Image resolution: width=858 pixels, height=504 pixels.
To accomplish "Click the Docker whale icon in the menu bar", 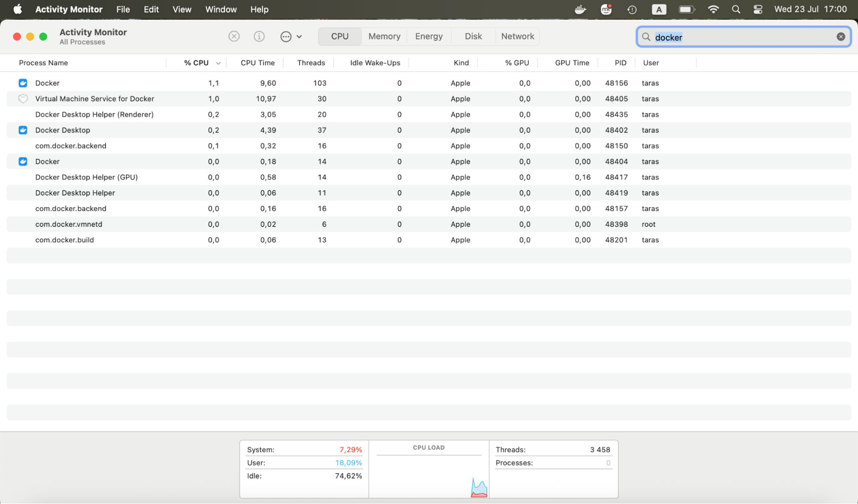I will (x=580, y=9).
